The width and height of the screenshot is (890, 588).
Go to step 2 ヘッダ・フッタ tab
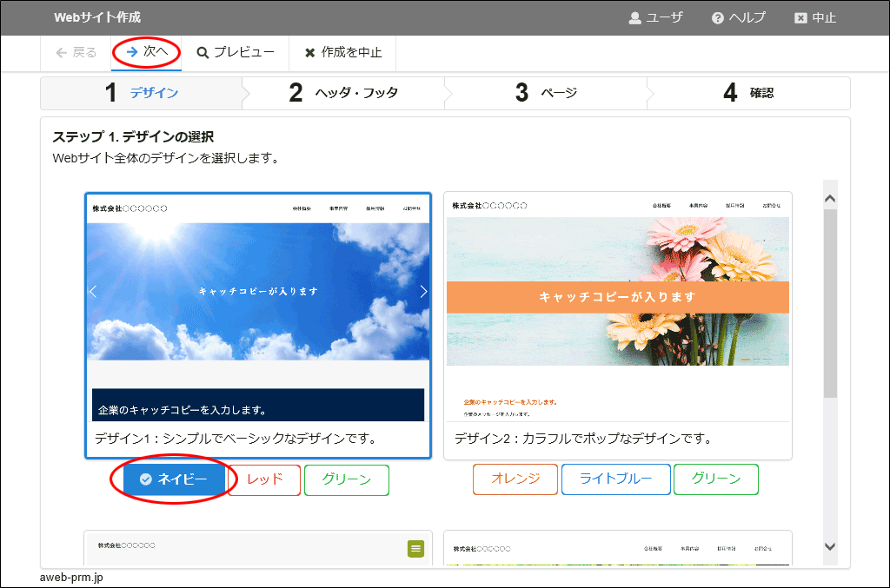click(x=343, y=93)
